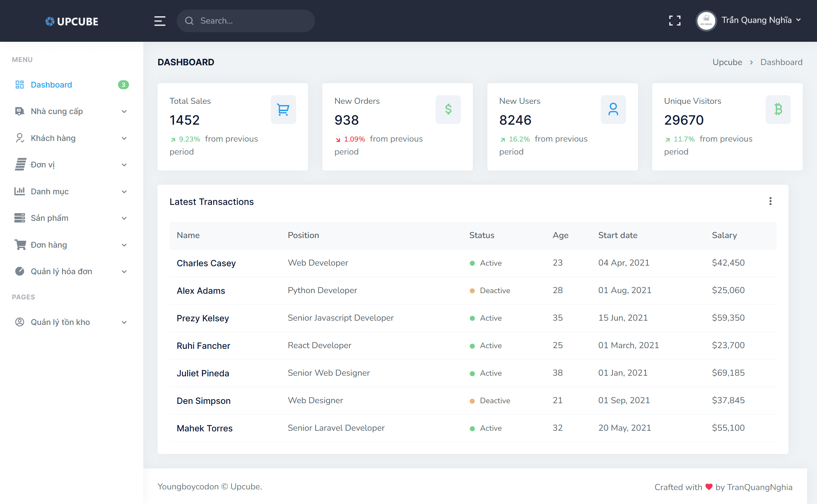
Task: Click the Đơn hàng cart icon
Action: click(20, 245)
